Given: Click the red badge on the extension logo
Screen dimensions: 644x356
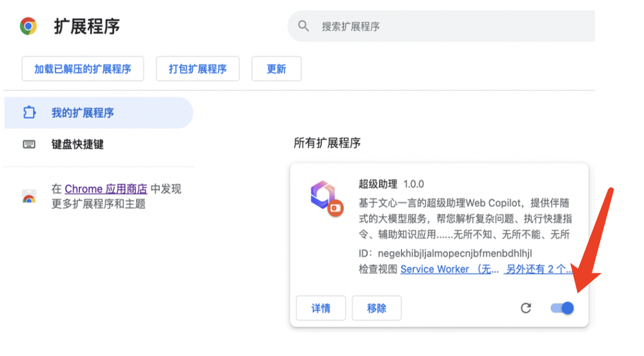Looking at the screenshot, I should (334, 208).
